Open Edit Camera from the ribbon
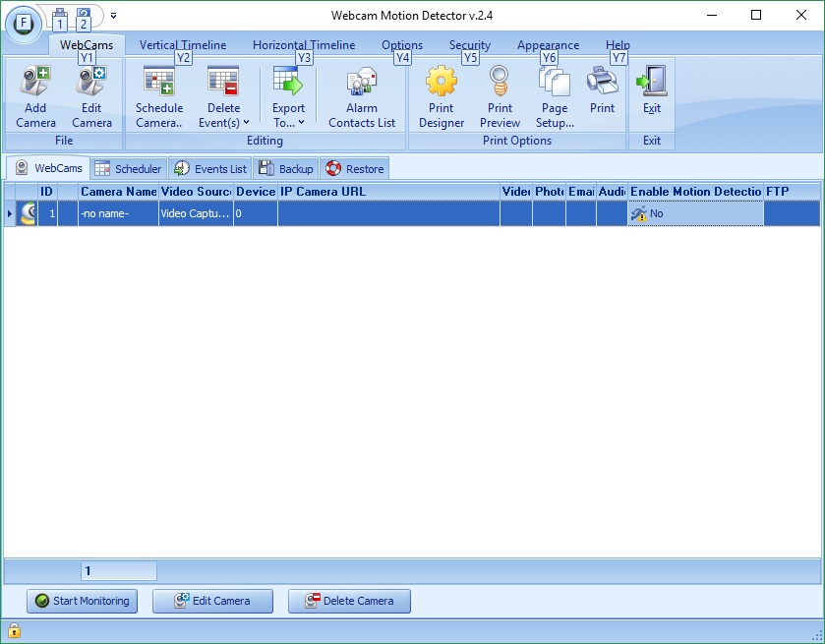The width and height of the screenshot is (825, 644). [92, 93]
